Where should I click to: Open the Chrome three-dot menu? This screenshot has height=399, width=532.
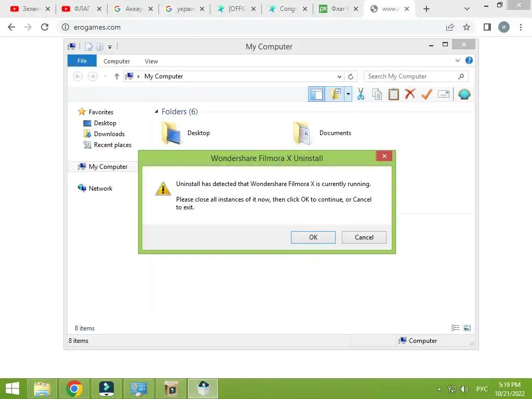click(x=521, y=27)
